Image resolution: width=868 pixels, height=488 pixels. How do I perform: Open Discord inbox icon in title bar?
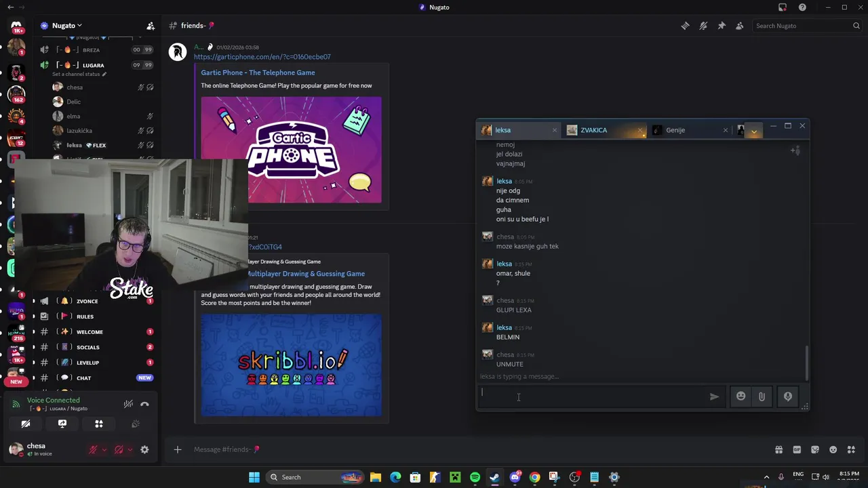point(783,7)
